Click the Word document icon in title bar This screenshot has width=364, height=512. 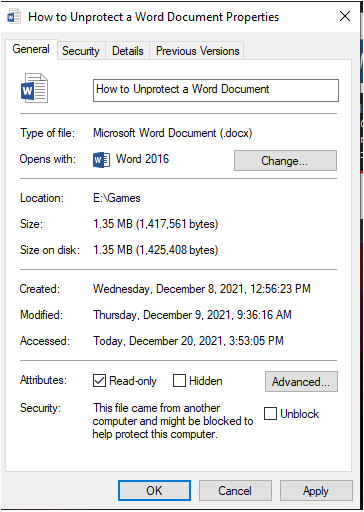tap(14, 17)
